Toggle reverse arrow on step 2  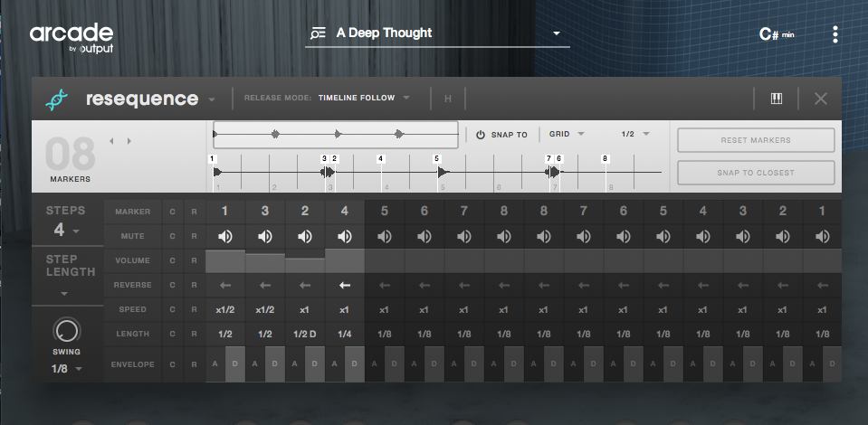pos(264,285)
